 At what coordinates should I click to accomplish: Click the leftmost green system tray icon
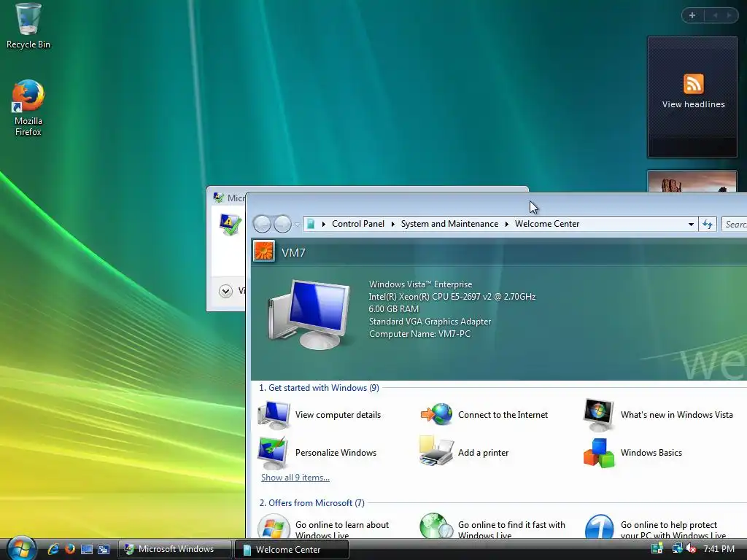tap(657, 549)
